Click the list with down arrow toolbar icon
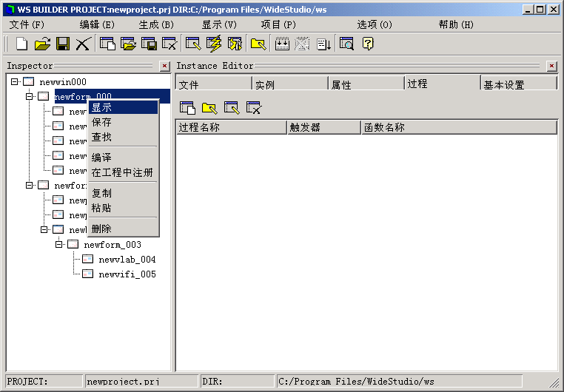Image resolution: width=564 pixels, height=392 pixels. pos(323,44)
